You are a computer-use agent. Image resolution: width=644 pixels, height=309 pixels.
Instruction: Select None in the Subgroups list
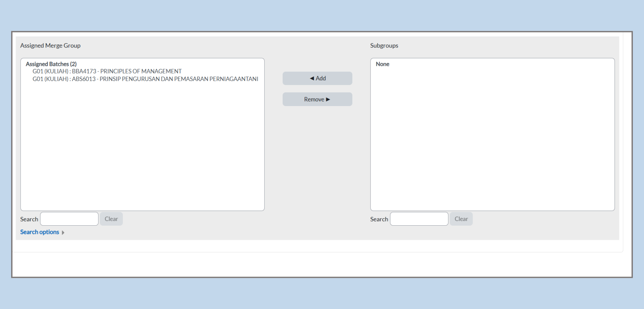[382, 64]
